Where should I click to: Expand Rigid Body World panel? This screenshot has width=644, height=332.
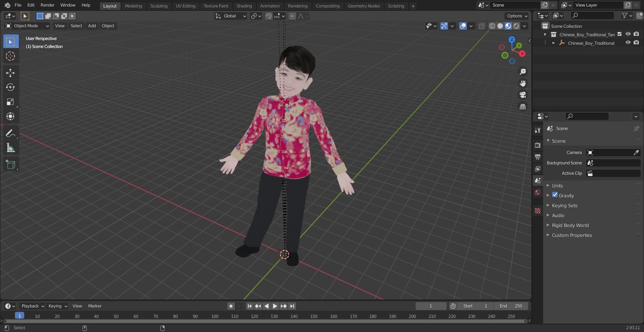pos(570,225)
